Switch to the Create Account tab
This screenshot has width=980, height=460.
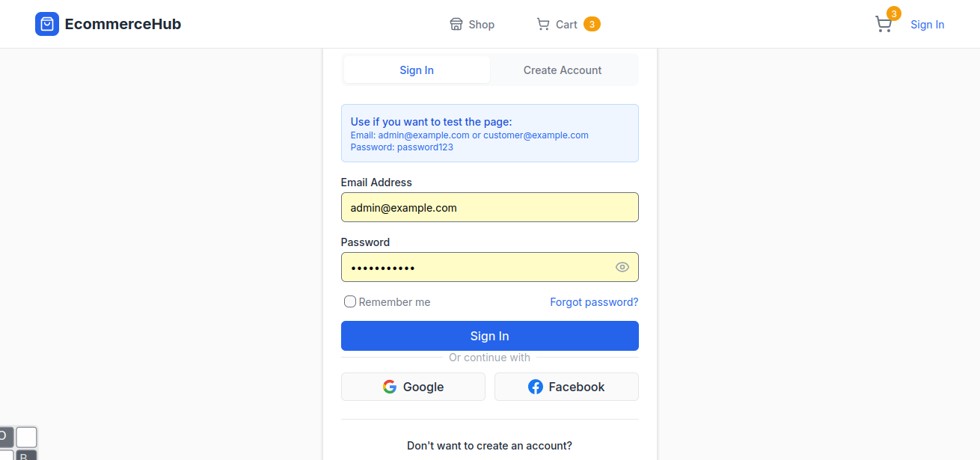[x=563, y=70]
